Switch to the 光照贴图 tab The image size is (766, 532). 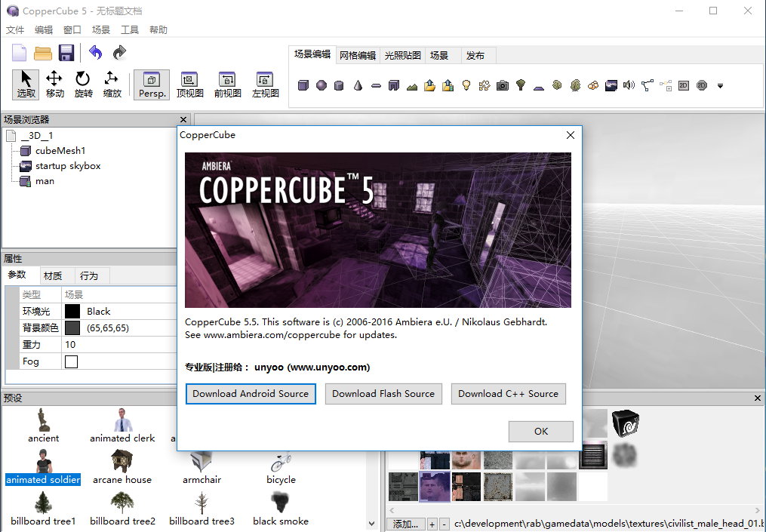pos(402,55)
